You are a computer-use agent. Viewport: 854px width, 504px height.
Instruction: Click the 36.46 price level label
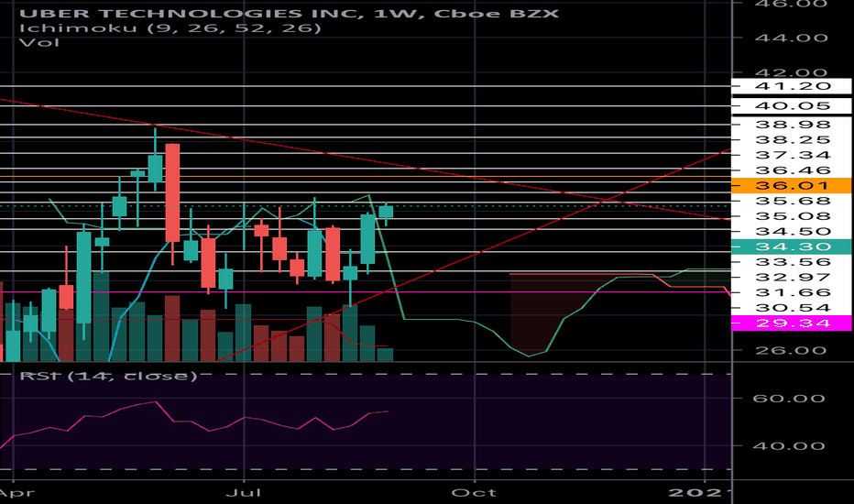(x=793, y=170)
